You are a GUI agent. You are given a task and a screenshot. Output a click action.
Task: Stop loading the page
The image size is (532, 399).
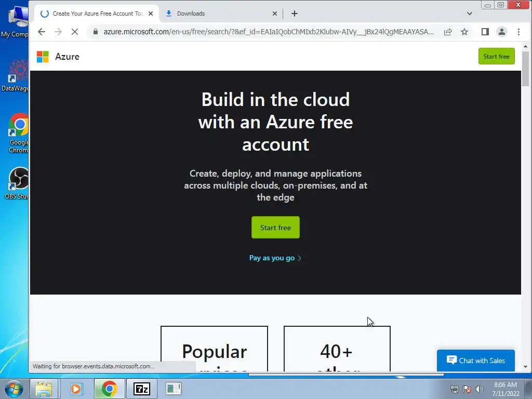75,32
